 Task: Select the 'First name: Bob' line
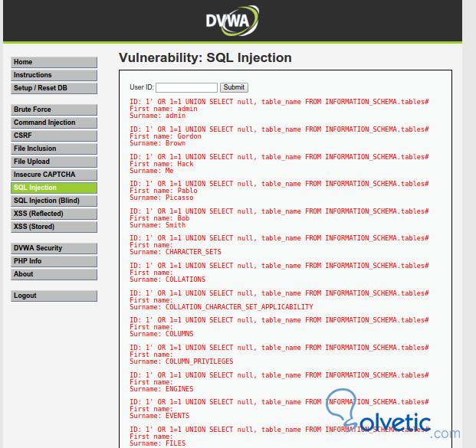tap(159, 218)
